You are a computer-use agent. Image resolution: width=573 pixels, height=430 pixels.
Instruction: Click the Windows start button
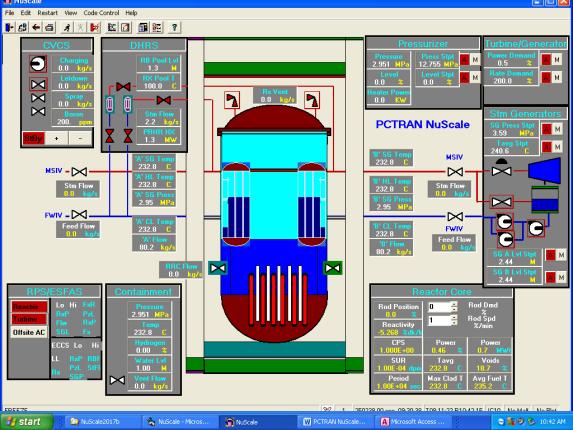[26, 422]
